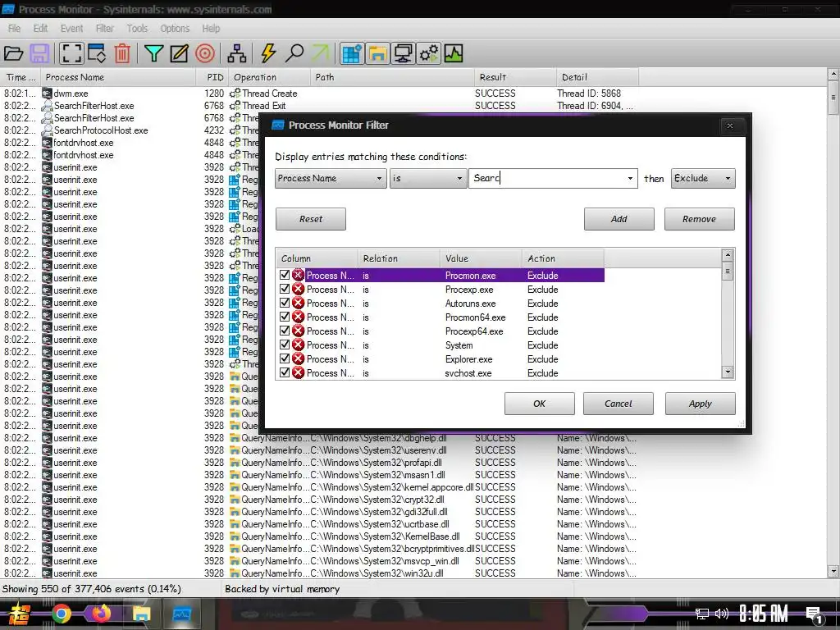Uncheck the Explorer.exe filter checkbox
Viewport: 840px width, 630px height.
(285, 358)
